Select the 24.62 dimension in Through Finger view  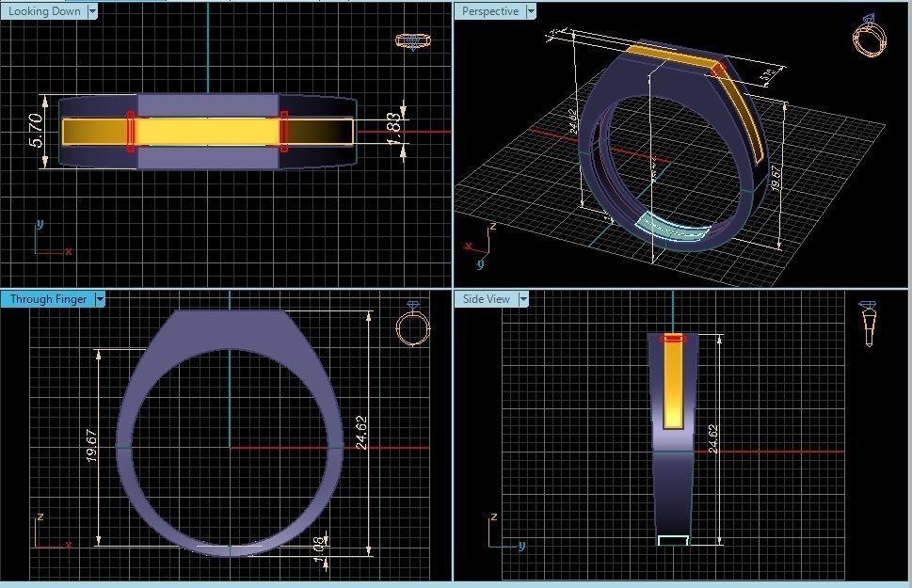point(361,432)
